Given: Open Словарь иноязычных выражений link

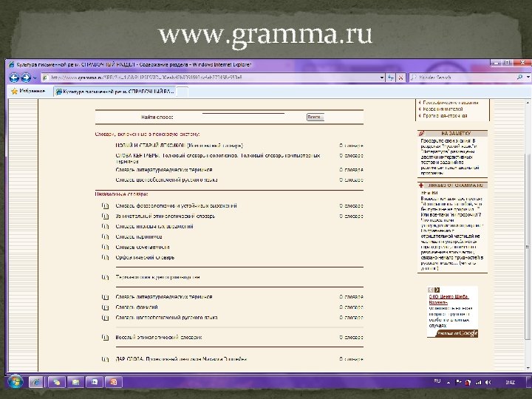Looking at the screenshot, I should coord(154,227).
